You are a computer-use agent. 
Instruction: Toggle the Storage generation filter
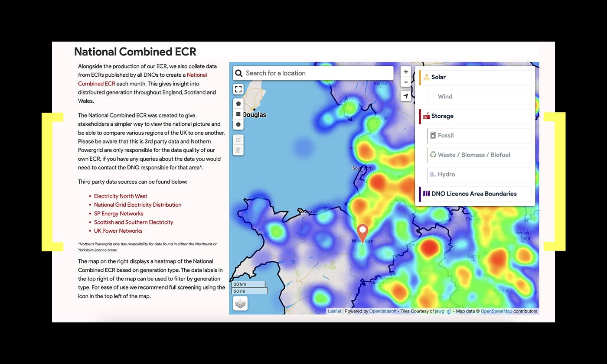click(x=475, y=116)
